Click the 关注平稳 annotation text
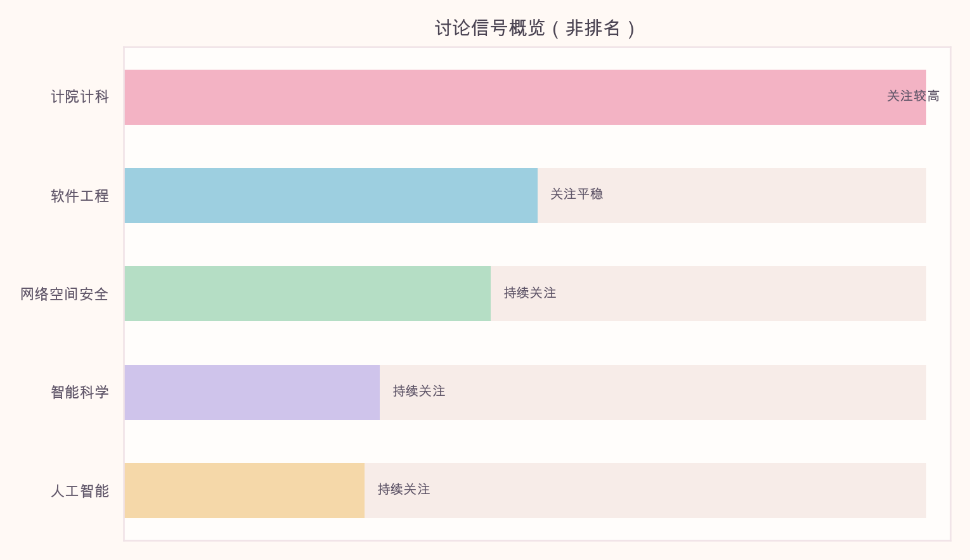Viewport: 970px width, 560px height. [x=576, y=194]
